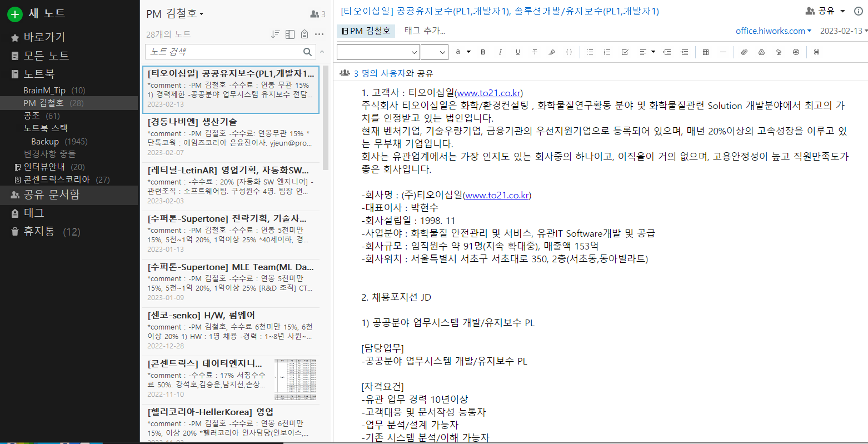Toggle code block formatting
The image size is (868, 444).
point(569,52)
